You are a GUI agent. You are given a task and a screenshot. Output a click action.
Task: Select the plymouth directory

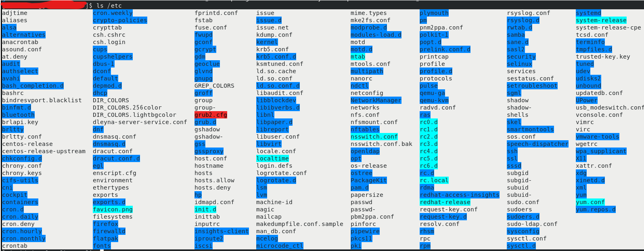434,13
